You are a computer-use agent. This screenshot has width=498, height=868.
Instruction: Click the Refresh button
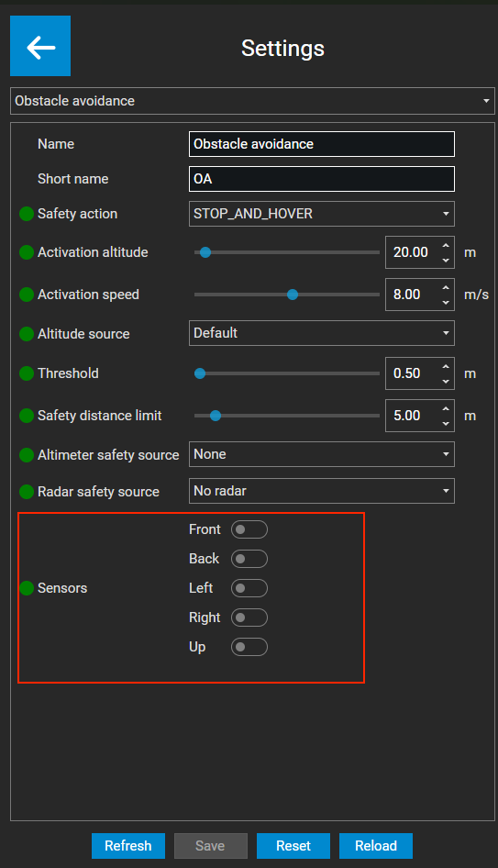click(128, 846)
